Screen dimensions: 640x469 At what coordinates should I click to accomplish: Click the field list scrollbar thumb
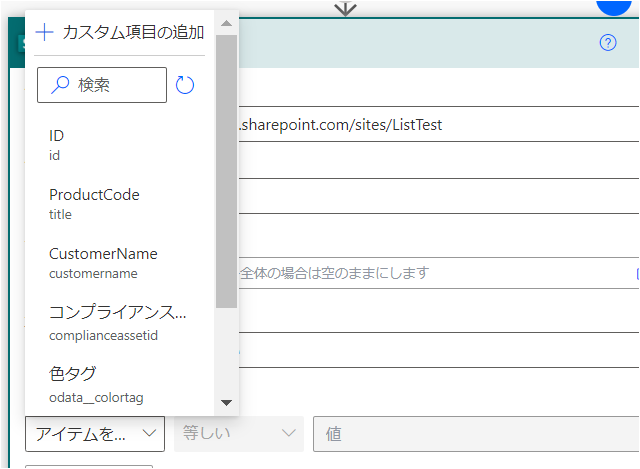pyautogui.click(x=226, y=170)
